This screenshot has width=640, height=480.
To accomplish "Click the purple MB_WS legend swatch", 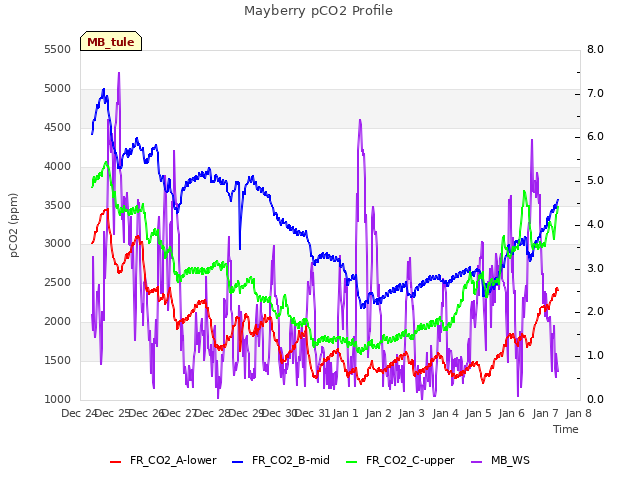I will pyautogui.click(x=476, y=462).
